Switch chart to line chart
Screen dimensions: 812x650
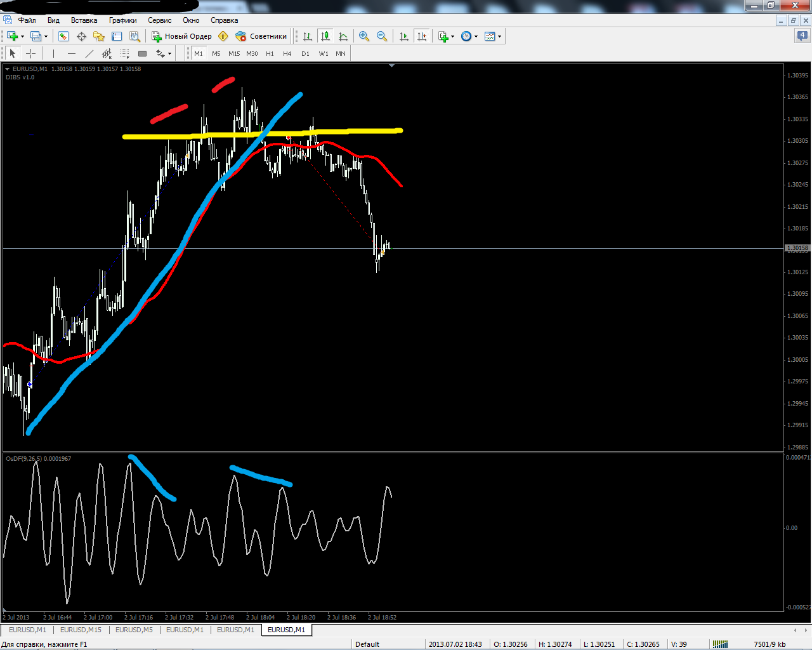(343, 36)
